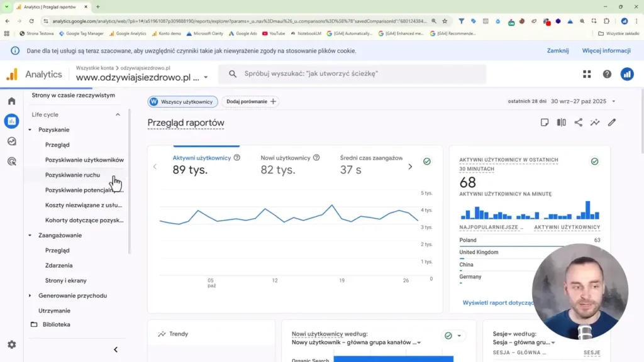
Task: Open Strony i ekrany report
Action: (65, 281)
